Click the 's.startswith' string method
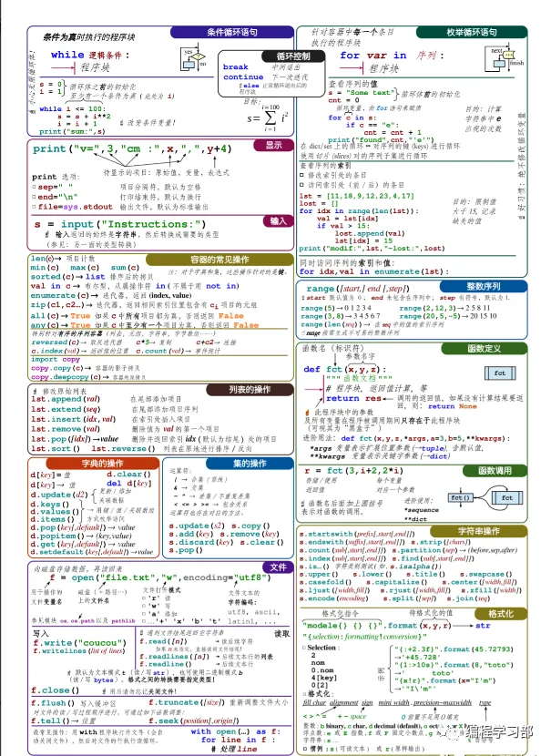Screen dimensions: 551x756 357,535
